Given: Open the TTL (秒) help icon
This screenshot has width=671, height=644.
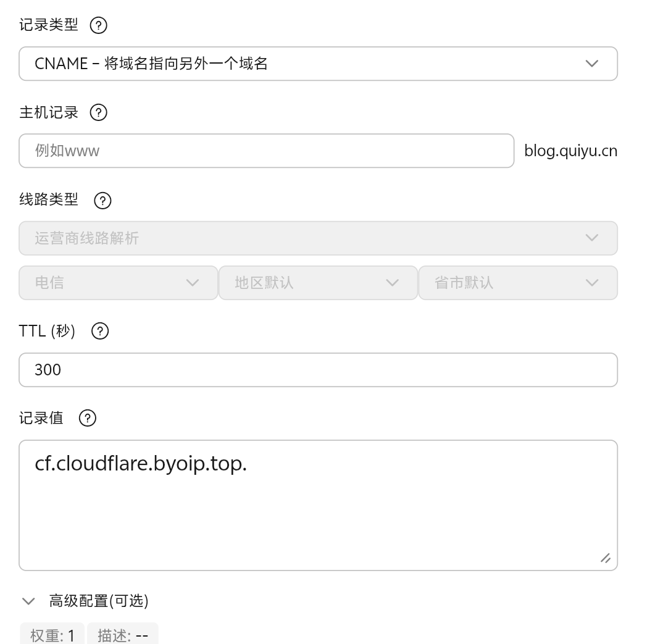Looking at the screenshot, I should tap(99, 332).
